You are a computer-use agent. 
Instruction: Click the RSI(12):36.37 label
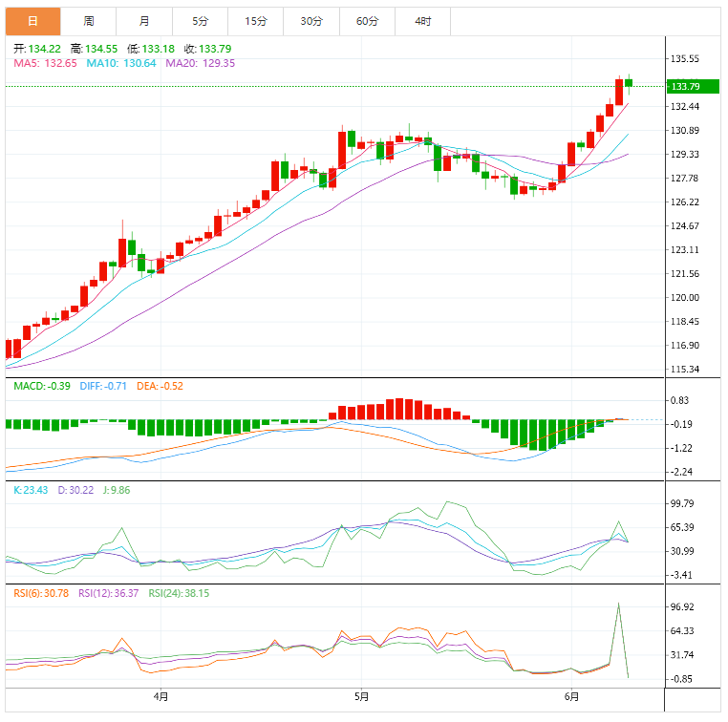[108, 593]
